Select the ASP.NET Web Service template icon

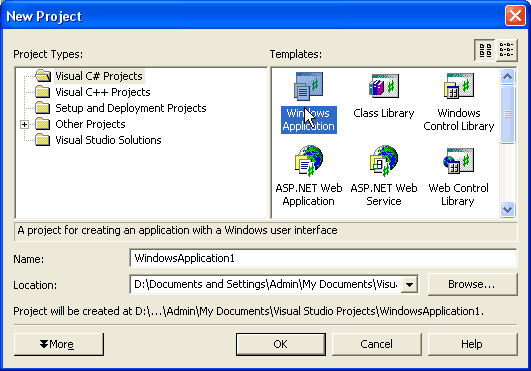click(384, 161)
